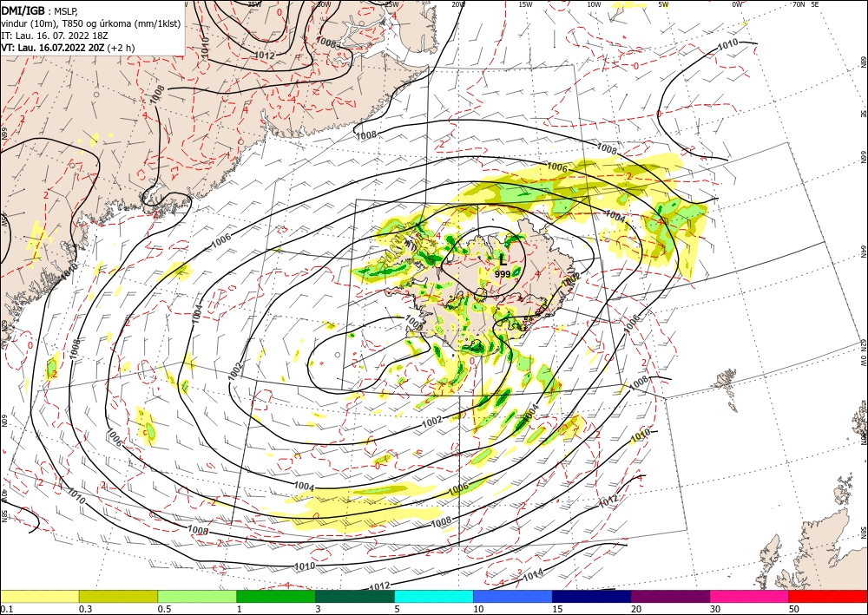Image resolution: width=868 pixels, height=615 pixels.
Task: Click the '10W' longitude label at top
Action: (x=594, y=4)
